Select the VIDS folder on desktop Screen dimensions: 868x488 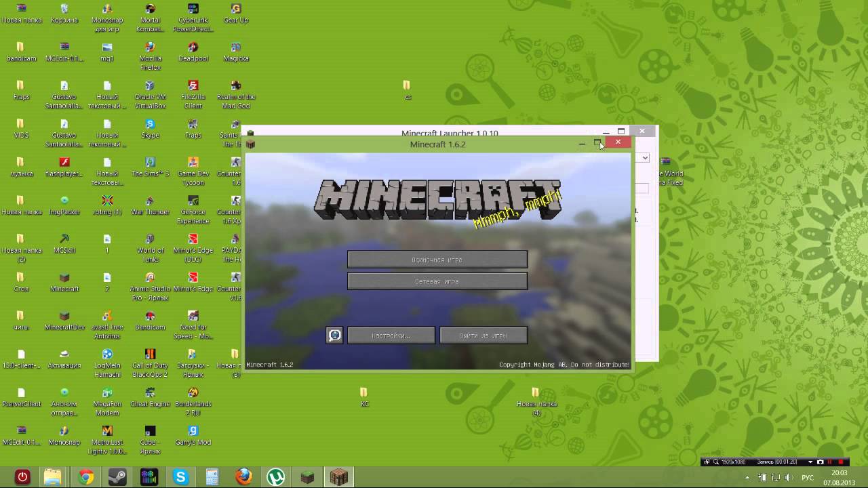point(21,129)
